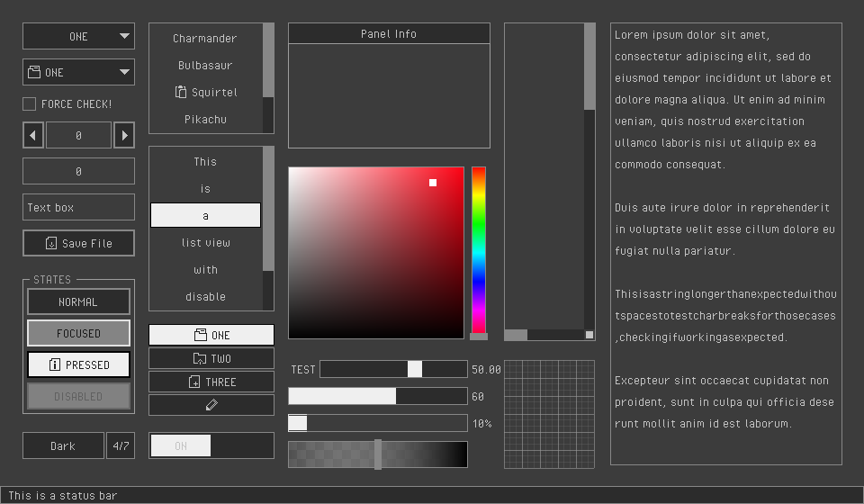Open the top ONE dropdown box
The image size is (864, 504).
(78, 36)
